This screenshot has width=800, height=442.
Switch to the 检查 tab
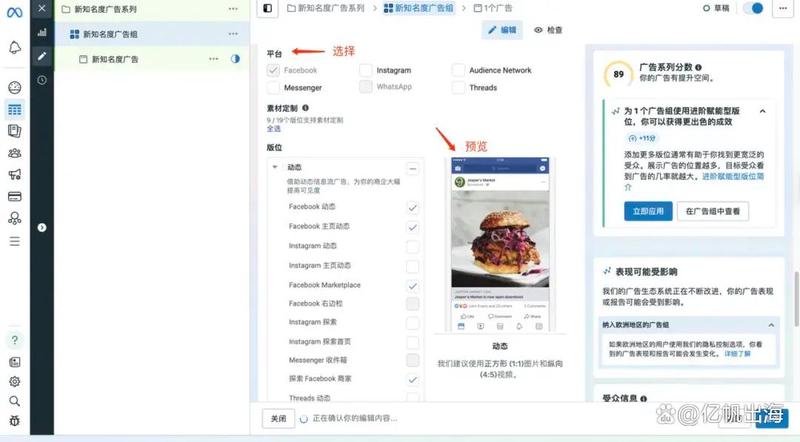[x=548, y=30]
